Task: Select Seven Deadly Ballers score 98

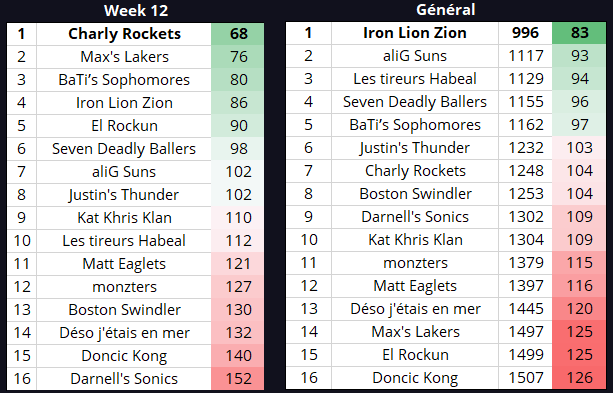Action: (x=238, y=149)
